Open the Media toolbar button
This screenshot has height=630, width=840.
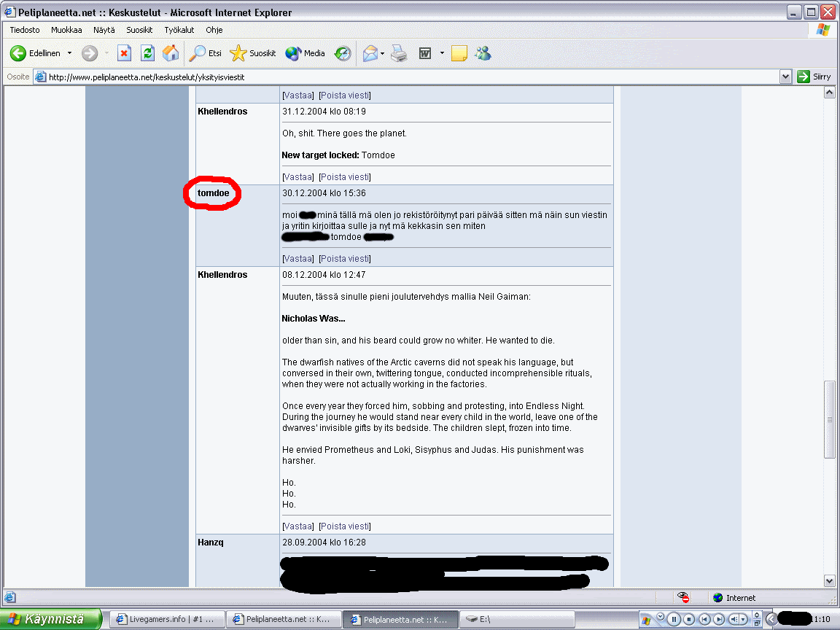click(306, 53)
